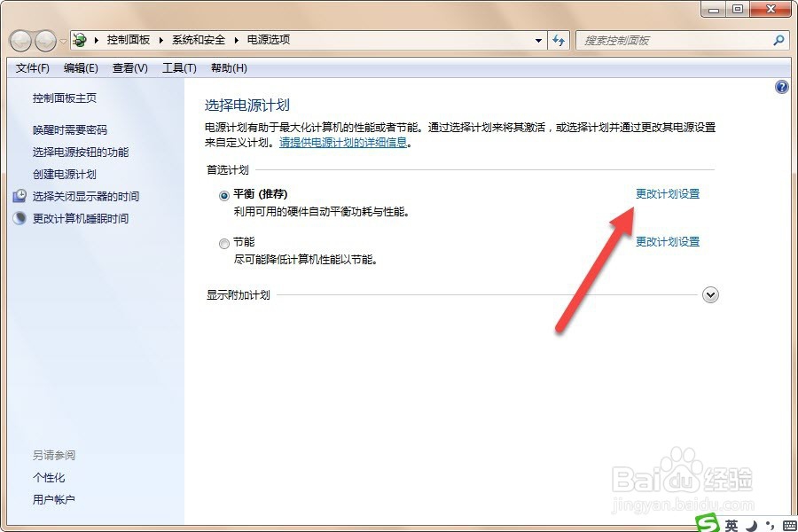
Task: Open the 查看(V) menu
Action: [129, 68]
